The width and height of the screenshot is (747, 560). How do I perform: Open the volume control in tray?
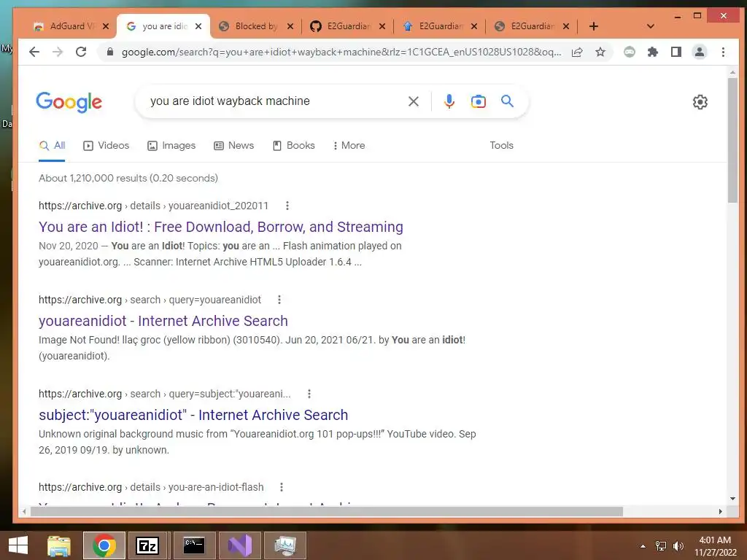tap(678, 546)
